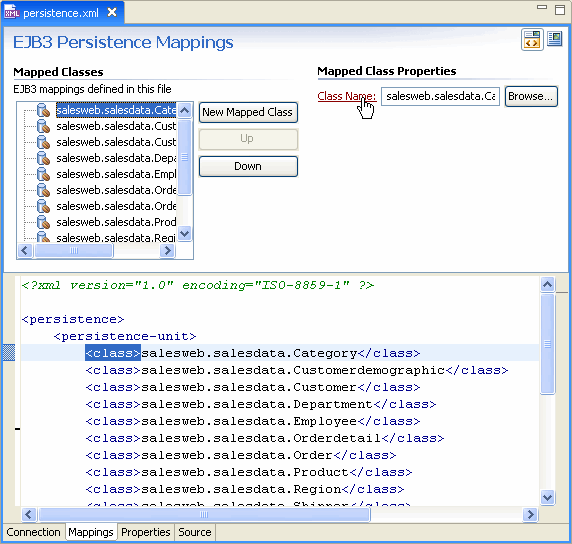Image resolution: width=572 pixels, height=544 pixels.
Task: Click icon of salesweb.salesdata.Regi entry
Action: pos(43,237)
